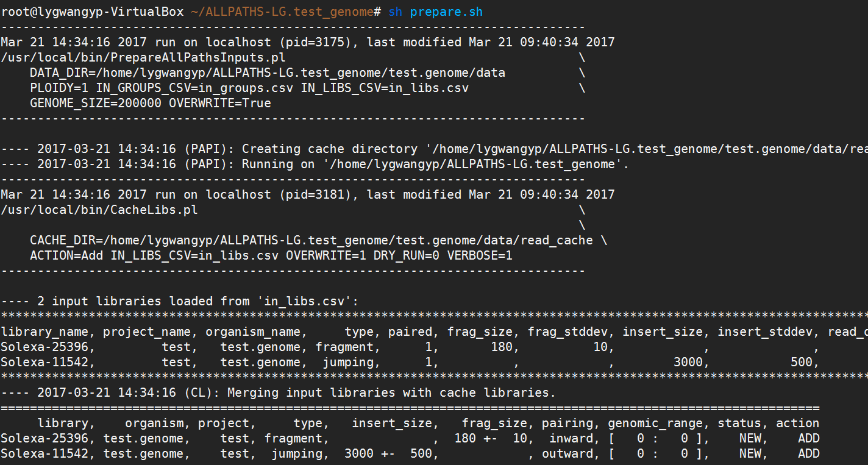The image size is (868, 465).
Task: Click the '(pid=3175)' run header line
Action: pos(308,43)
